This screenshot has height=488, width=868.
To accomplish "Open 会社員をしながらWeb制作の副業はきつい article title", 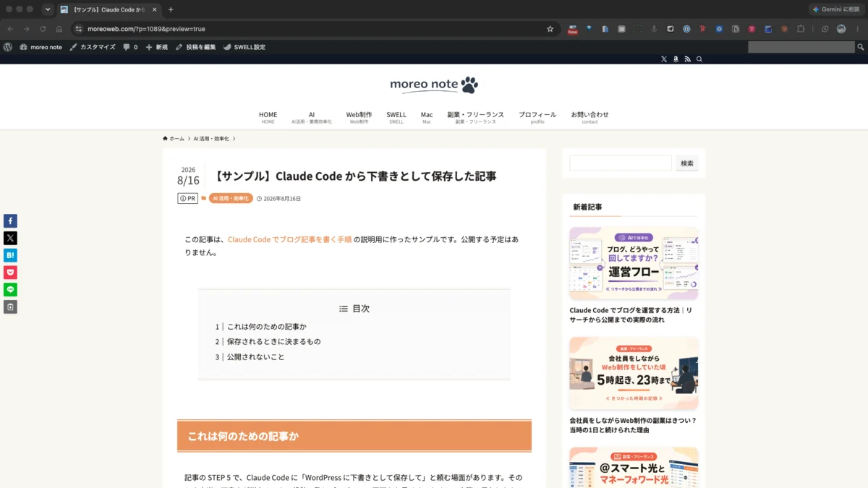I will [633, 425].
